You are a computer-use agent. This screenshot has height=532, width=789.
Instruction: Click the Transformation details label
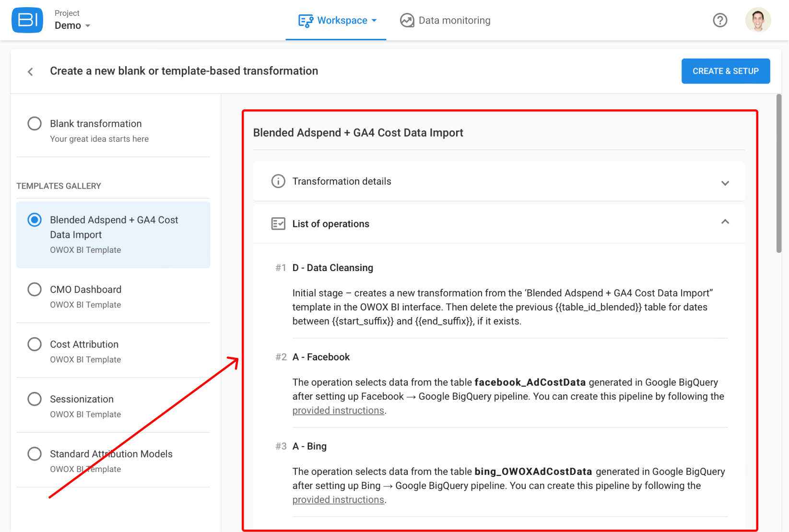pos(342,181)
